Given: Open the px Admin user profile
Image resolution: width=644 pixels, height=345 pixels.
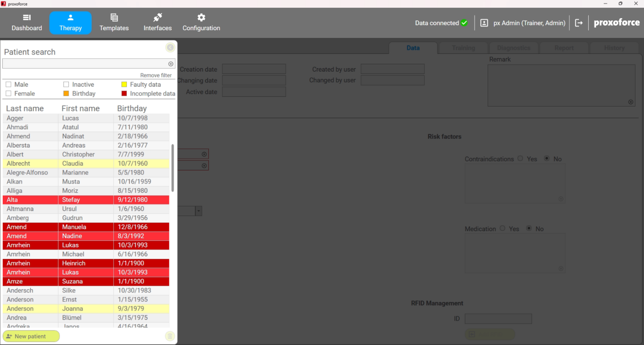Looking at the screenshot, I should 523,23.
